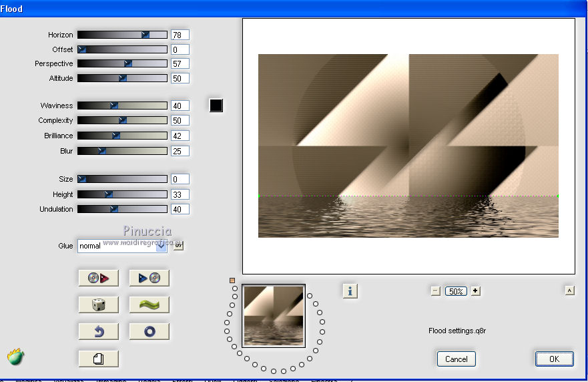Confirm with the OK button

(x=554, y=359)
